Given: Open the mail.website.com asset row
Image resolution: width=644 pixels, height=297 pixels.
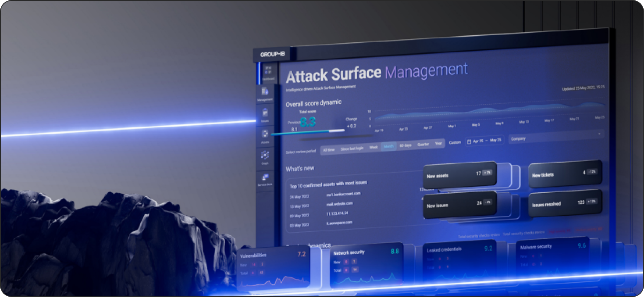Looking at the screenshot, I should tap(339, 204).
